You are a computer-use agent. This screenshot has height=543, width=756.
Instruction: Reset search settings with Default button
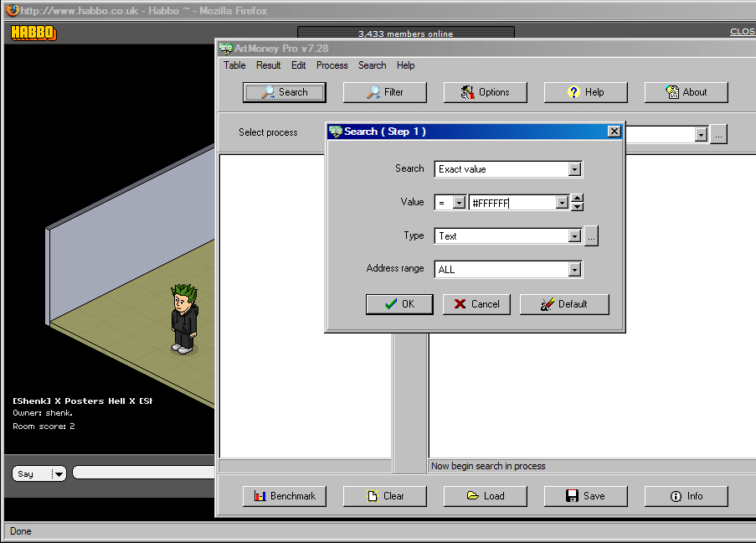tap(564, 304)
